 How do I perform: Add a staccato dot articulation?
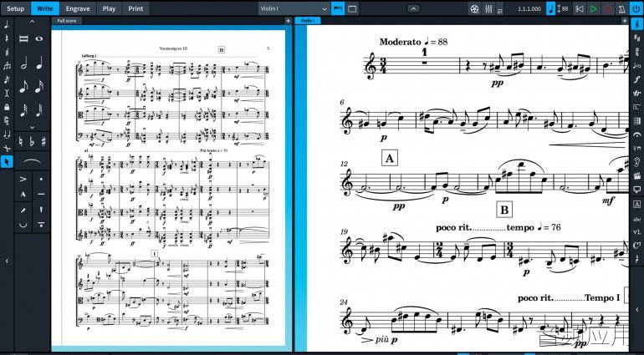coord(41,179)
